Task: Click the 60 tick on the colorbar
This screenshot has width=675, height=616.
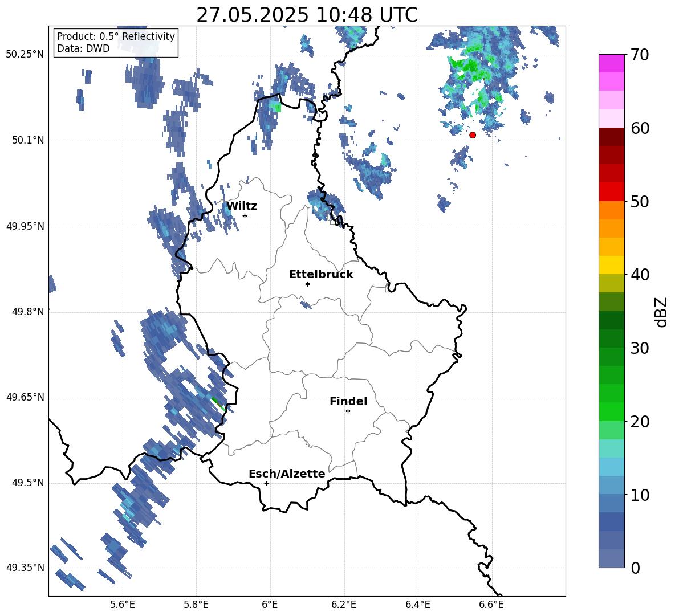Action: pyautogui.click(x=640, y=128)
